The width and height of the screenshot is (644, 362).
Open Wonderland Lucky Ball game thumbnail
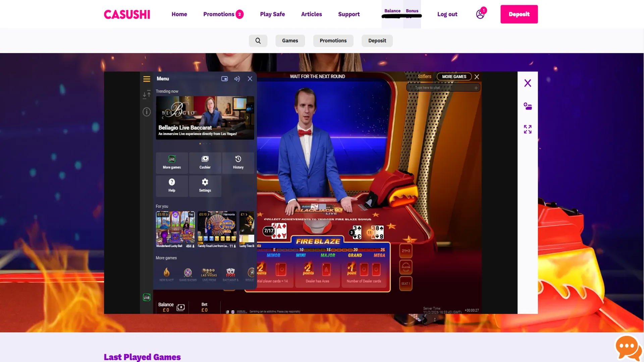pos(175,227)
